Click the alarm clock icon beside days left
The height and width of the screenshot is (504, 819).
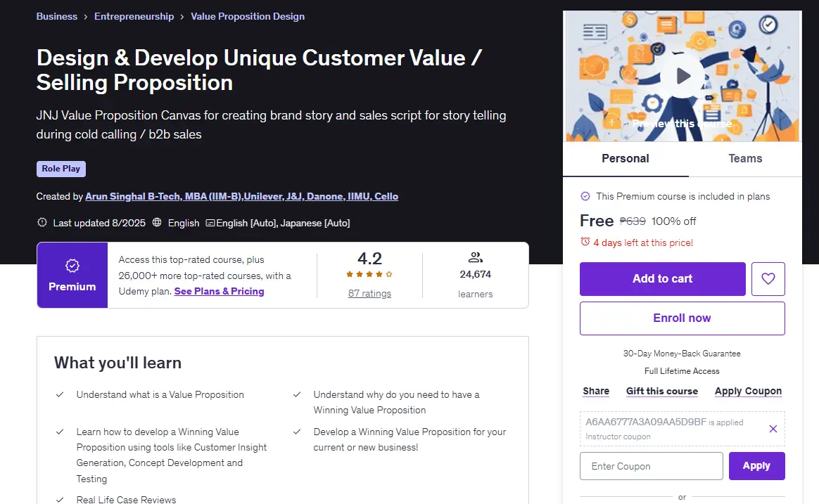pos(585,242)
